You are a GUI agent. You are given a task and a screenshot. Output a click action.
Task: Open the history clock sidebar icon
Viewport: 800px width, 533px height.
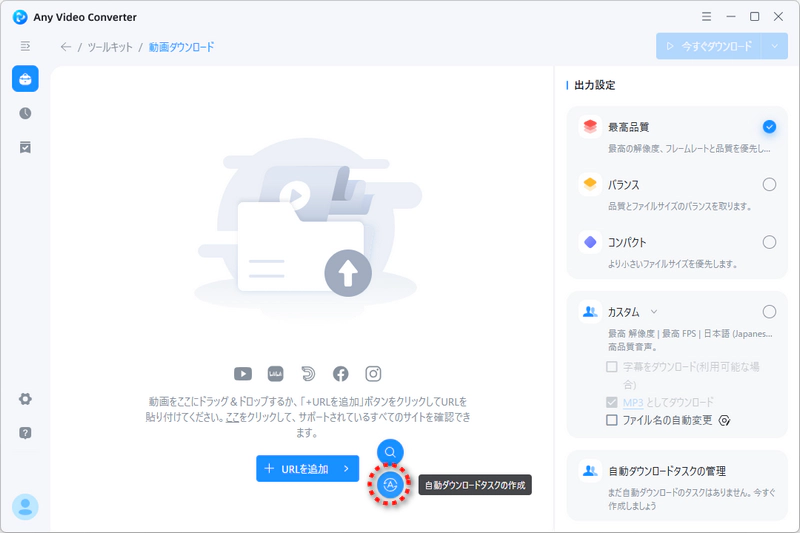[25, 113]
